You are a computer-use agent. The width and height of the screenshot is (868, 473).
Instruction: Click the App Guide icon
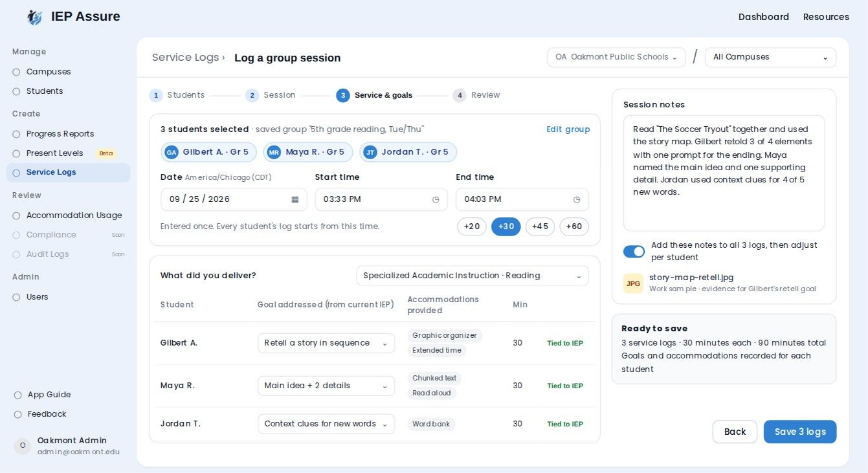[x=17, y=395]
